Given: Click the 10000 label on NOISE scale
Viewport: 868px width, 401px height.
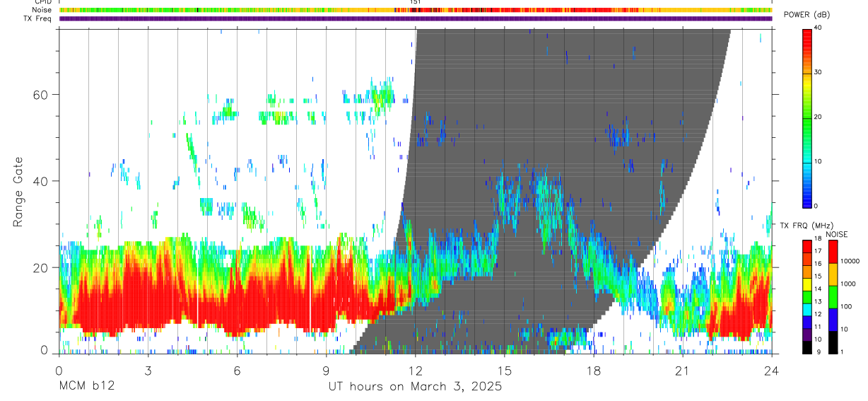Looking at the screenshot, I should click(850, 262).
